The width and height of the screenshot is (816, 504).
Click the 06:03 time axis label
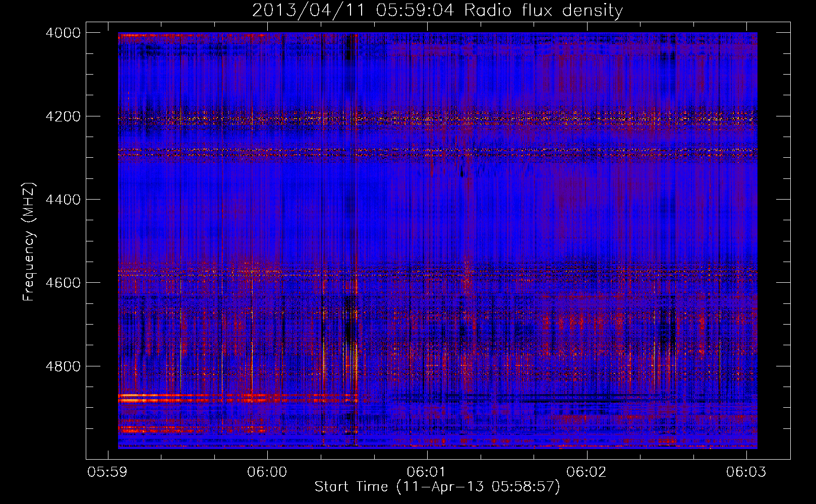coord(746,472)
